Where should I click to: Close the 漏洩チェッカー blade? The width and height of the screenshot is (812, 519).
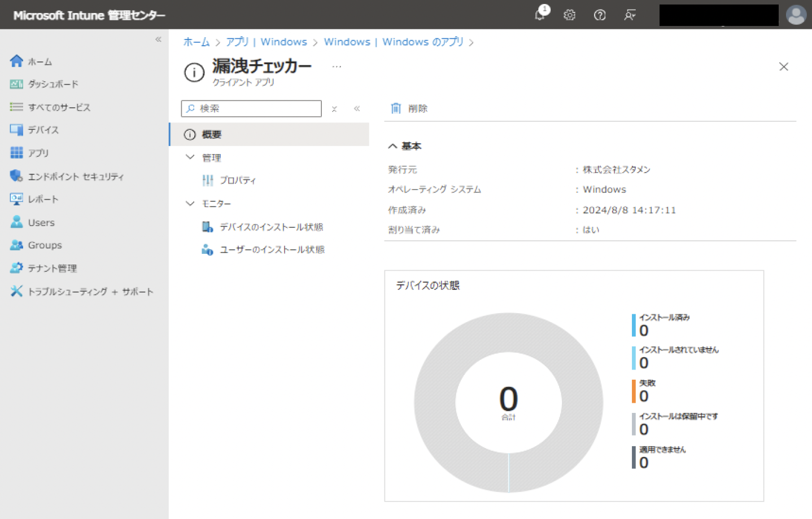coord(784,67)
